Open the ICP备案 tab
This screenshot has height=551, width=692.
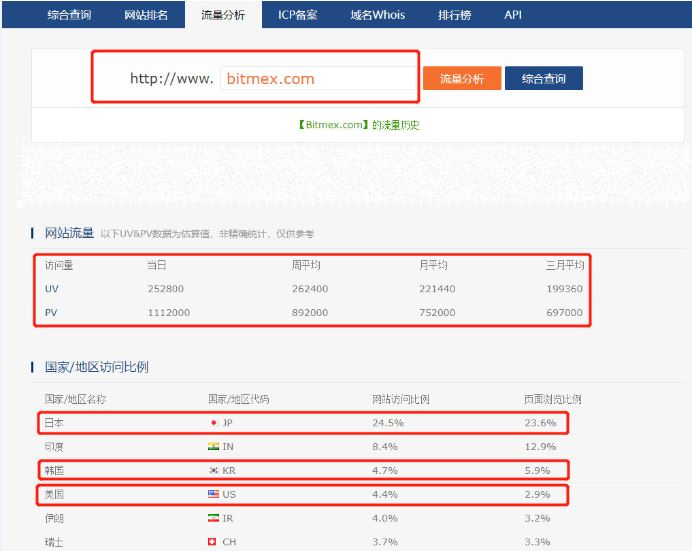[297, 15]
